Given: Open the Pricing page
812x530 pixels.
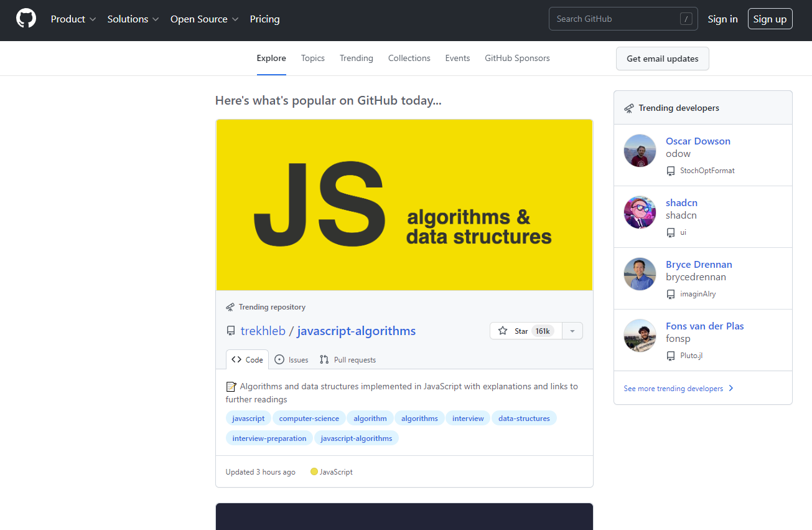Looking at the screenshot, I should (265, 19).
